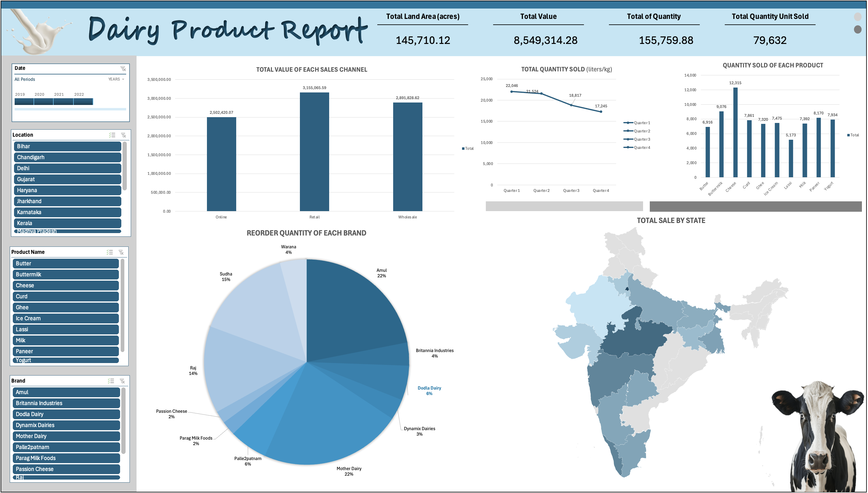Select Curd in the Product Name slicer
The width and height of the screenshot is (868, 493).
point(66,297)
